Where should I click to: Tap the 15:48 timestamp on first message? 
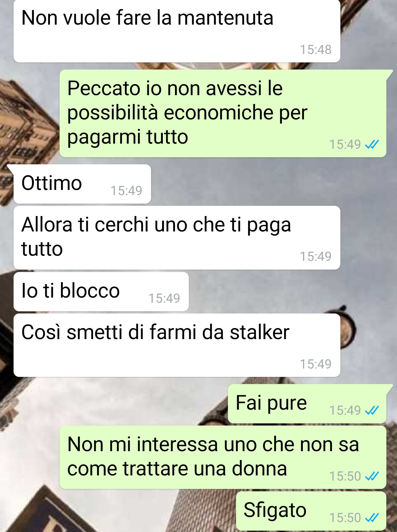coord(315,50)
